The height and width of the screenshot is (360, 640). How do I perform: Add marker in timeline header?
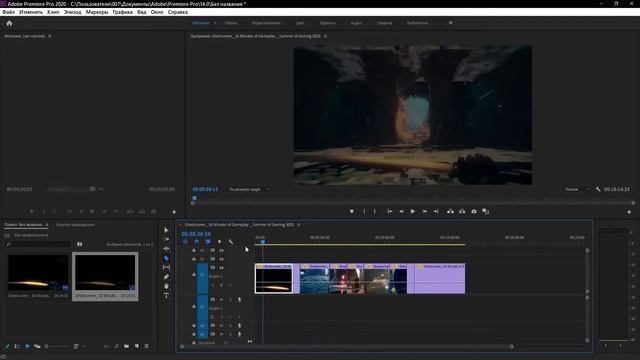pos(219,242)
